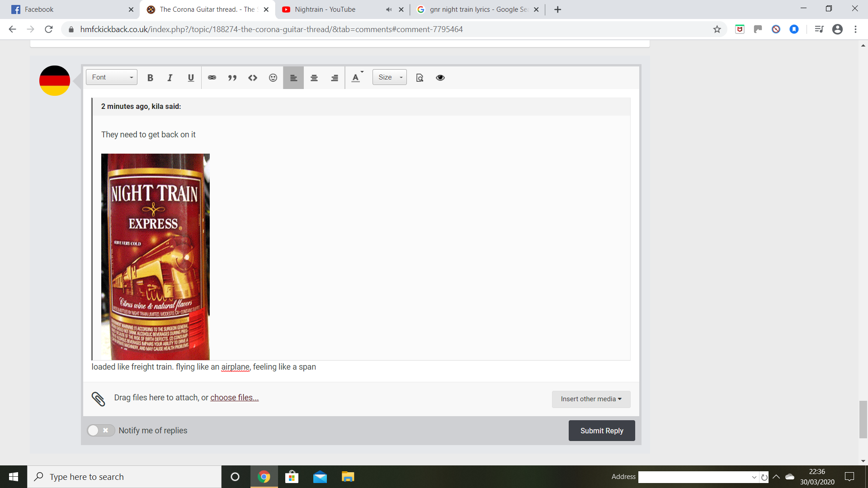Align text right
This screenshot has height=488, width=868.
(335, 78)
